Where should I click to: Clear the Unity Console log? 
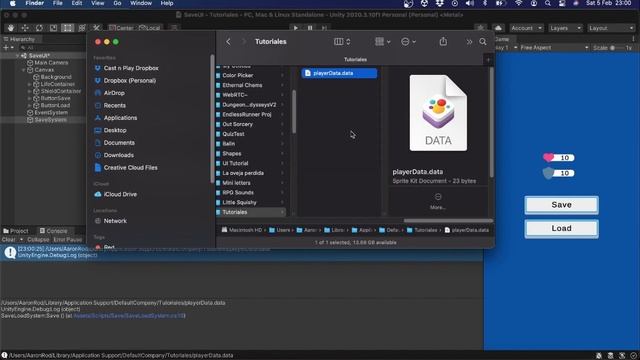coord(8,240)
